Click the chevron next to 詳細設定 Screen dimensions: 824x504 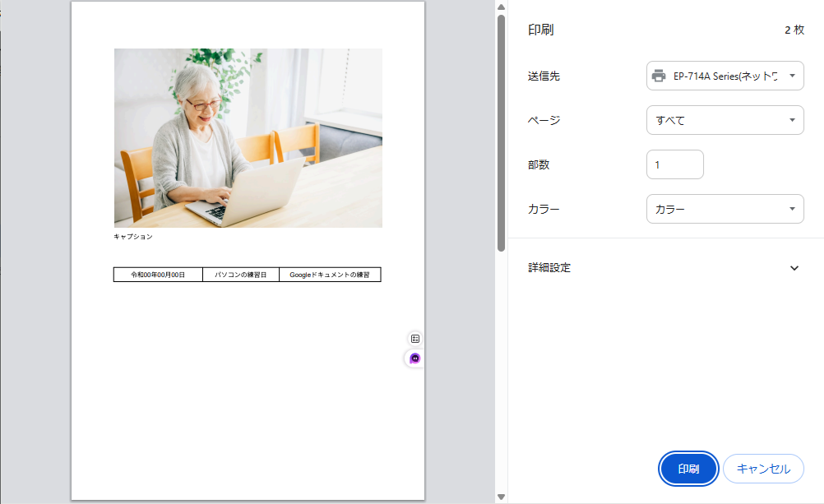click(794, 268)
